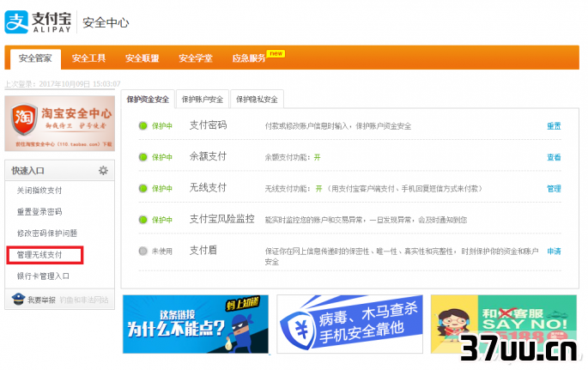Open the 淘宝安全中心 banner
Viewport: 588px width, 370px height.
59,124
